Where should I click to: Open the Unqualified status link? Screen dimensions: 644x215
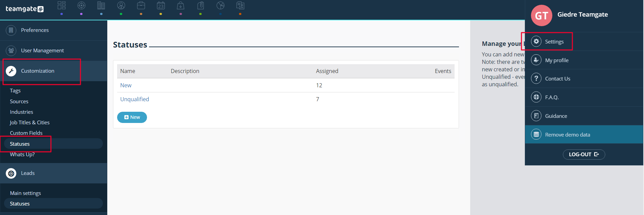pos(134,99)
